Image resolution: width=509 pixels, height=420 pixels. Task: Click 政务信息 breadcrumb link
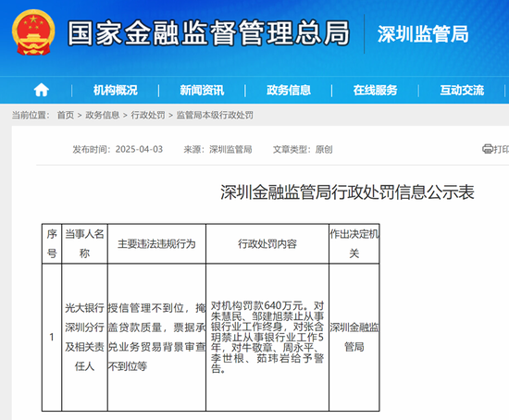(x=102, y=115)
